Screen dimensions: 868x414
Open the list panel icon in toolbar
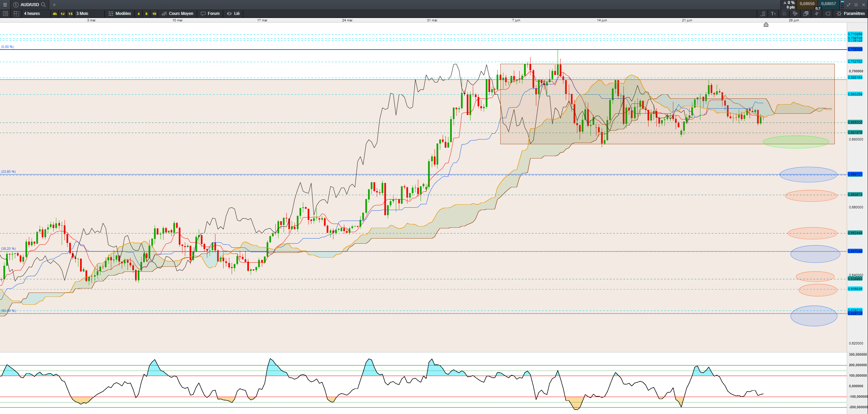click(x=5, y=14)
